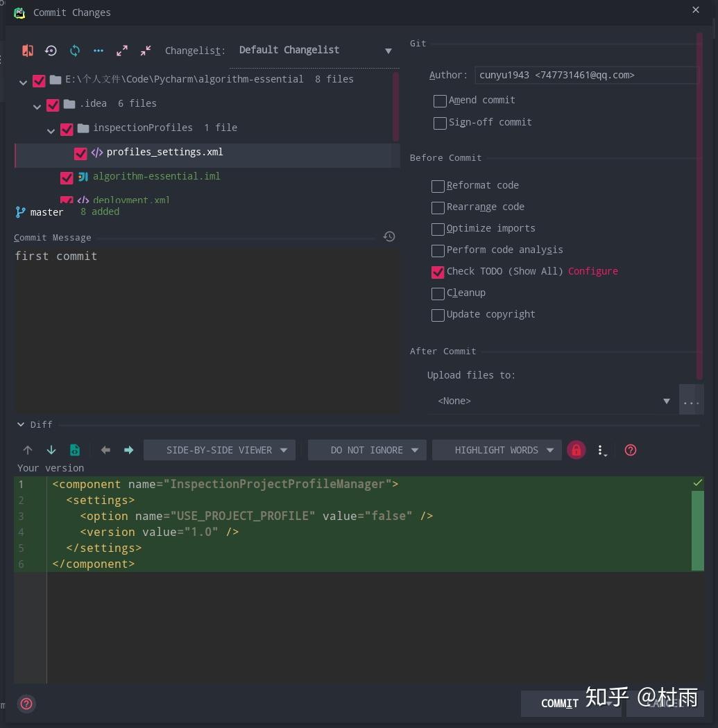Open the kebab menu in diff toolbar
Viewport: 718px width, 728px height.
(x=601, y=449)
